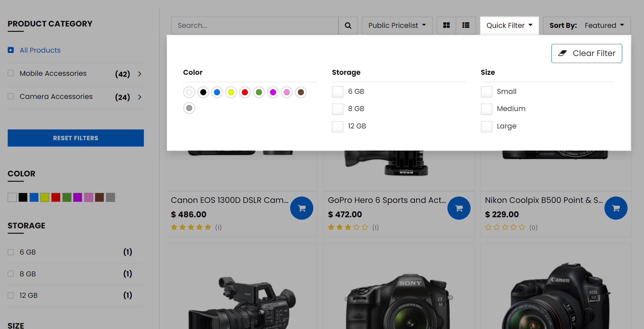Screen dimensions: 644x329
Task: Click the eraser icon in Clear Filter
Action: [x=562, y=53]
